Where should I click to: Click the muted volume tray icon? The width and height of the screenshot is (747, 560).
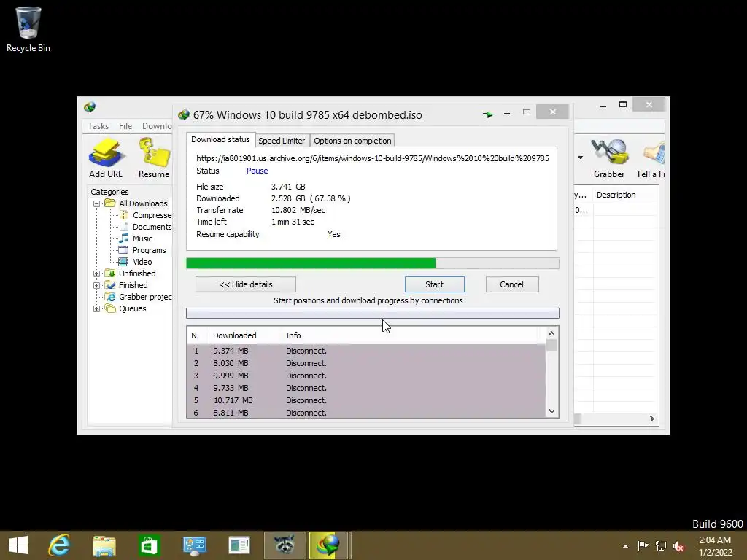click(x=678, y=546)
